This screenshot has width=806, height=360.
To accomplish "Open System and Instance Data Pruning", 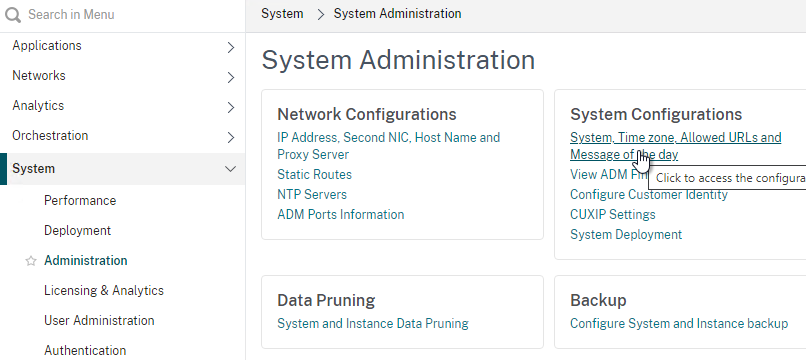I will point(373,323).
